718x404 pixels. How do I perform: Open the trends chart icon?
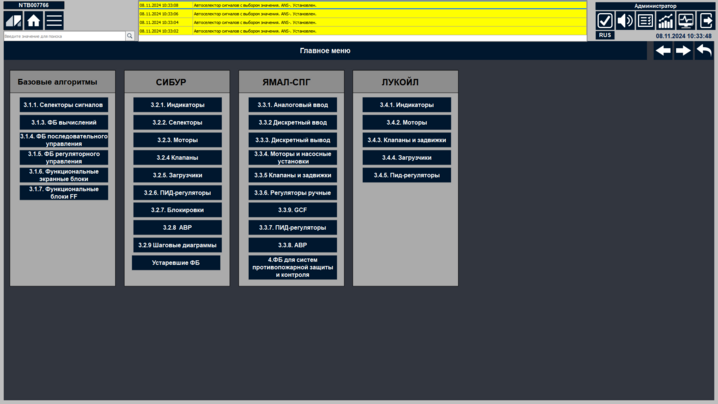[x=665, y=21]
